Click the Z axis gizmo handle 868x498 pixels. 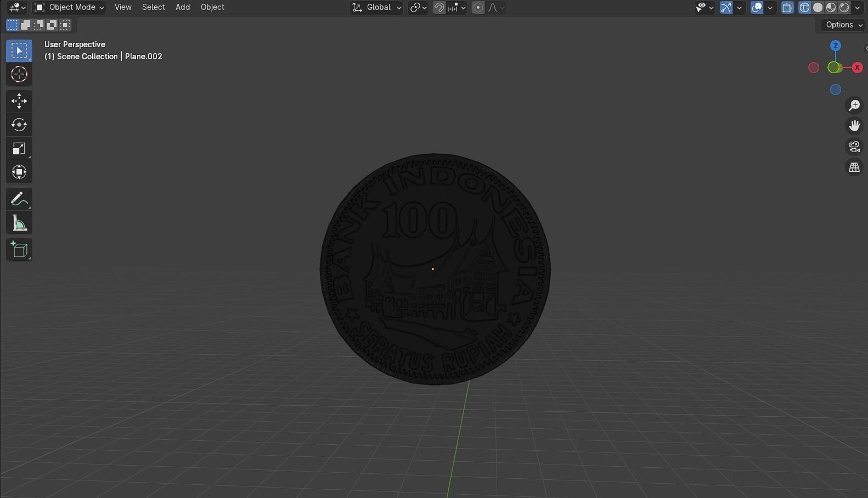836,46
